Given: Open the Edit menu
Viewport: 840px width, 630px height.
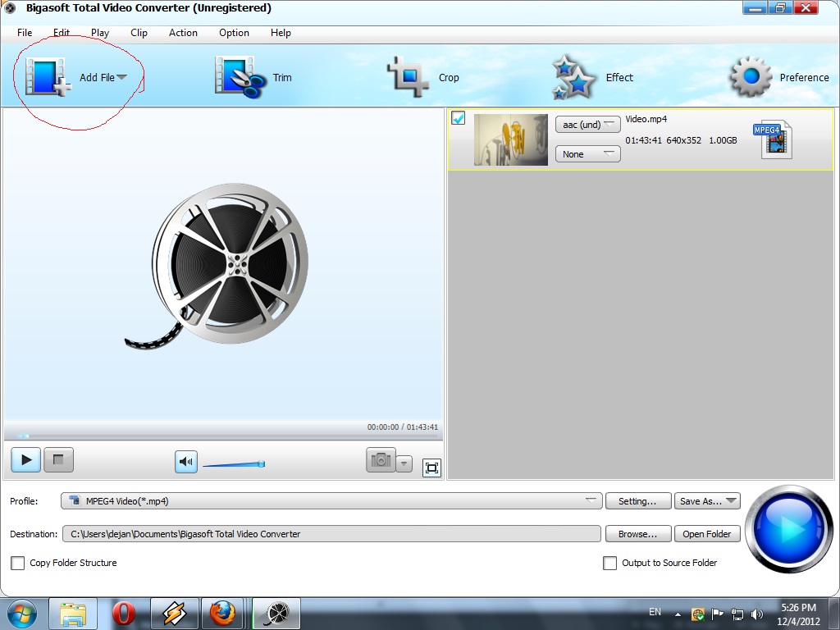Looking at the screenshot, I should [61, 33].
